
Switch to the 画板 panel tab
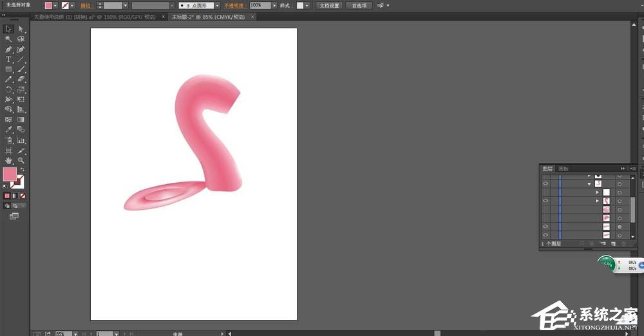[x=563, y=169]
